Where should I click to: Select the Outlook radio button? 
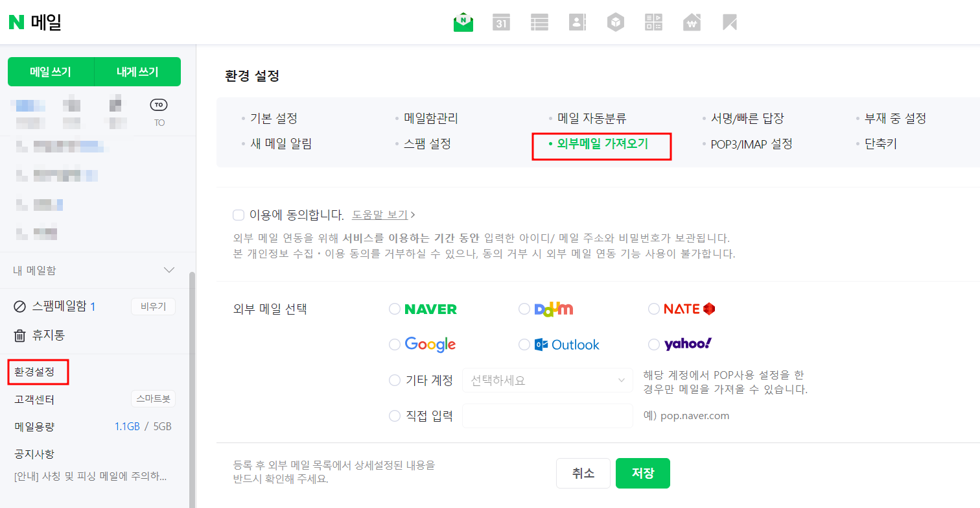pos(524,345)
